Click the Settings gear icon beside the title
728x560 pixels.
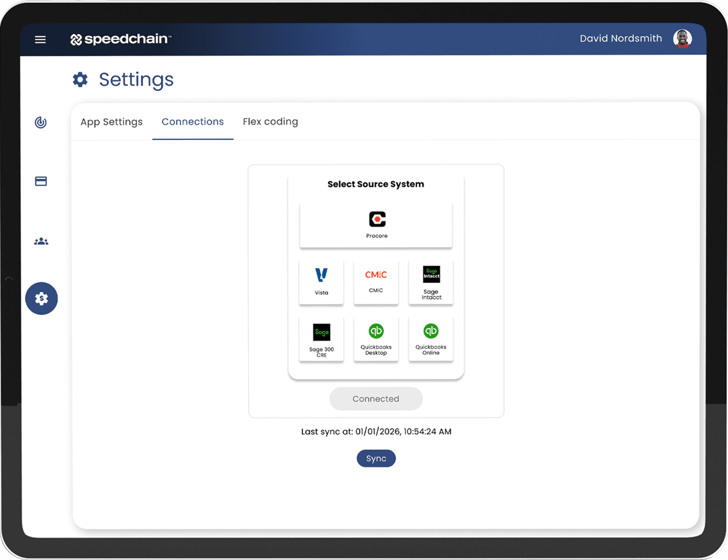tap(80, 80)
